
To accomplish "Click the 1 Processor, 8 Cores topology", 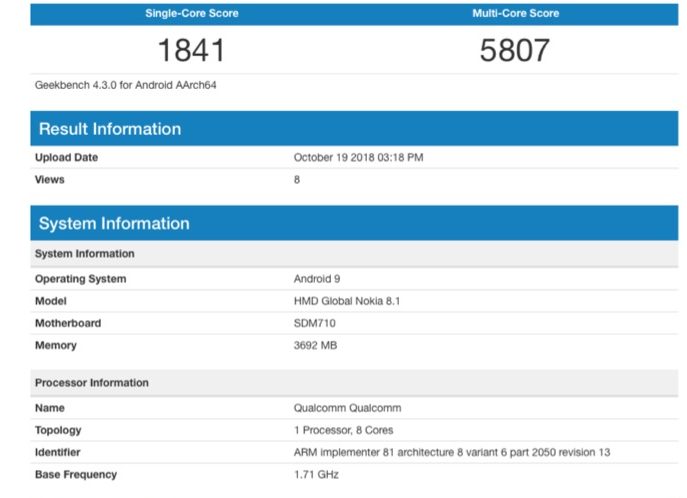I will pos(343,430).
